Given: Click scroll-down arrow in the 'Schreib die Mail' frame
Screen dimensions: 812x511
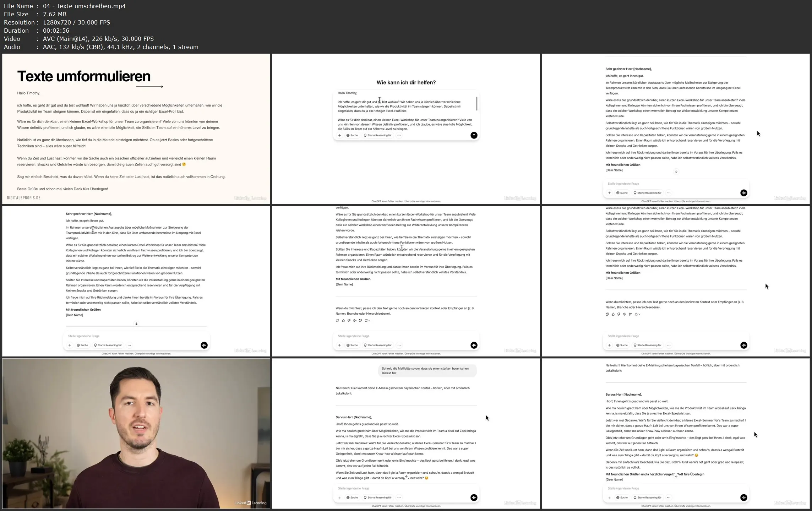Looking at the screenshot, I should point(406,477).
